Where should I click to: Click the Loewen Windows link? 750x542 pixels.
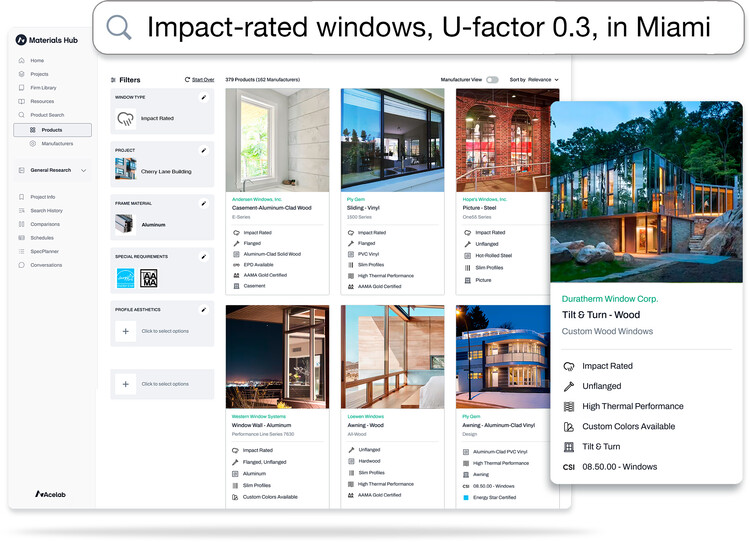pos(366,417)
